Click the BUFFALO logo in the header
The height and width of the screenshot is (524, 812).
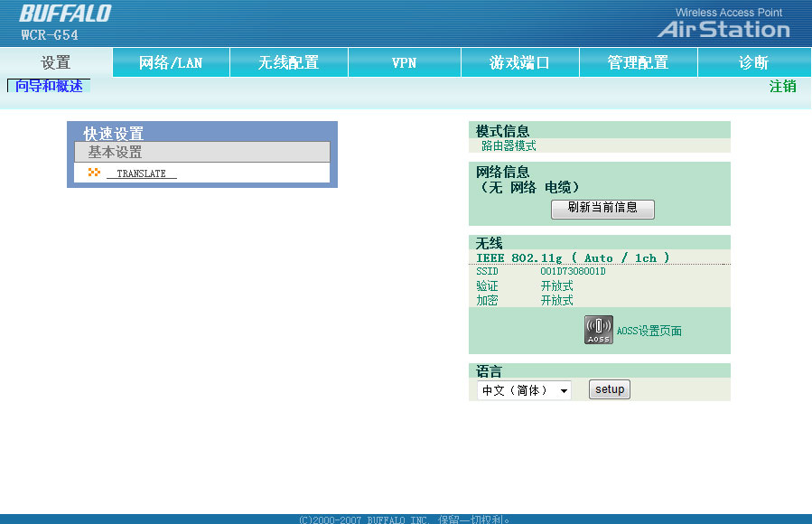click(x=65, y=14)
